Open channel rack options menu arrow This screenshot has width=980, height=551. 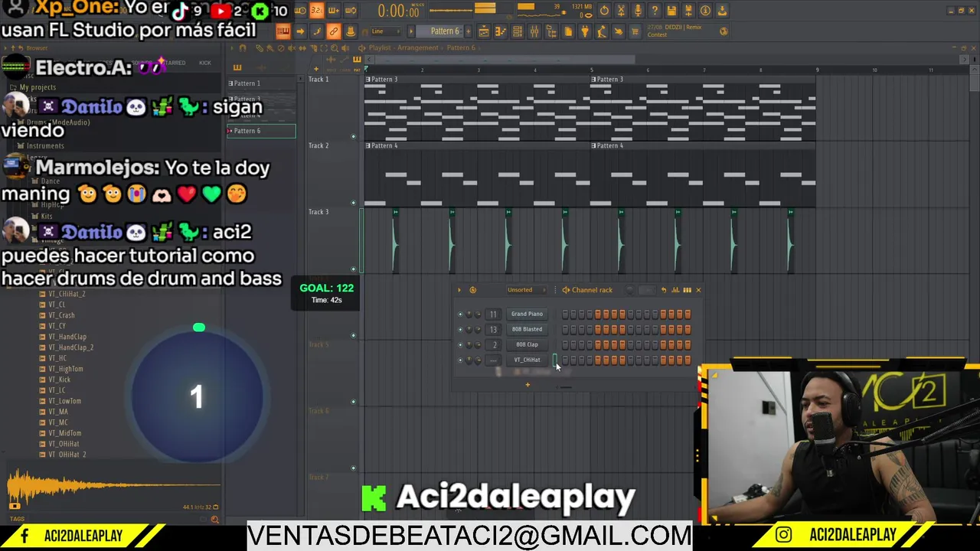459,290
